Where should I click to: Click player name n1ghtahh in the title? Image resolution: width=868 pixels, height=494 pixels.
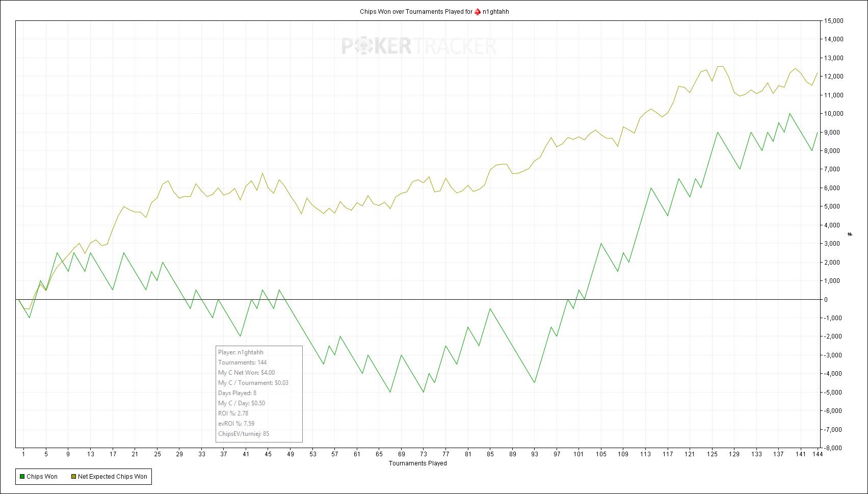pyautogui.click(x=496, y=12)
